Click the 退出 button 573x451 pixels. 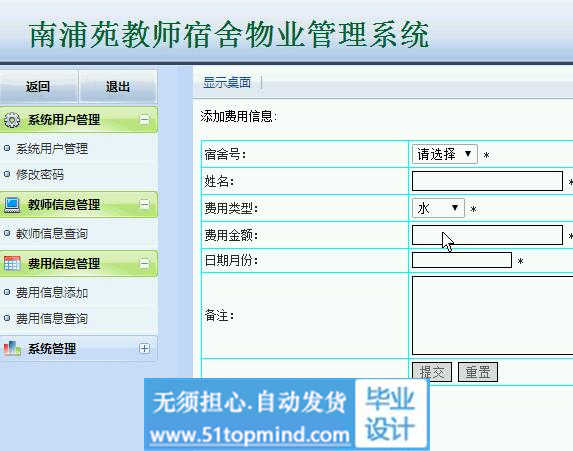(x=118, y=87)
